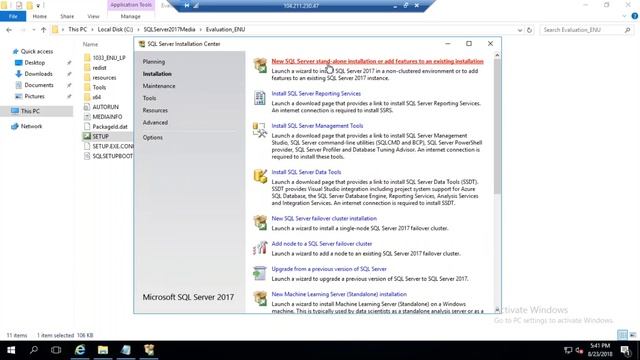Click the upgrade previous version icon
The height and width of the screenshot is (360, 640).
260,273
